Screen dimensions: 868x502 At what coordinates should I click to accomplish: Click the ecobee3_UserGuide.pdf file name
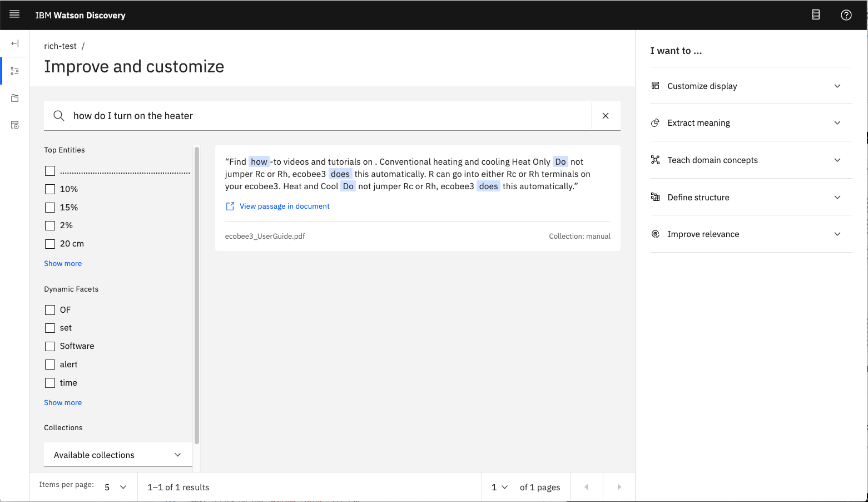pos(265,236)
